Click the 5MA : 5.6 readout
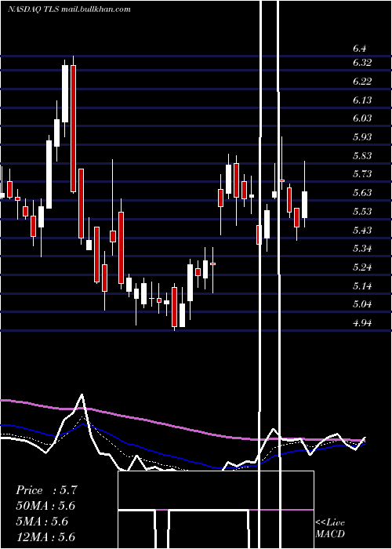 click(42, 521)
